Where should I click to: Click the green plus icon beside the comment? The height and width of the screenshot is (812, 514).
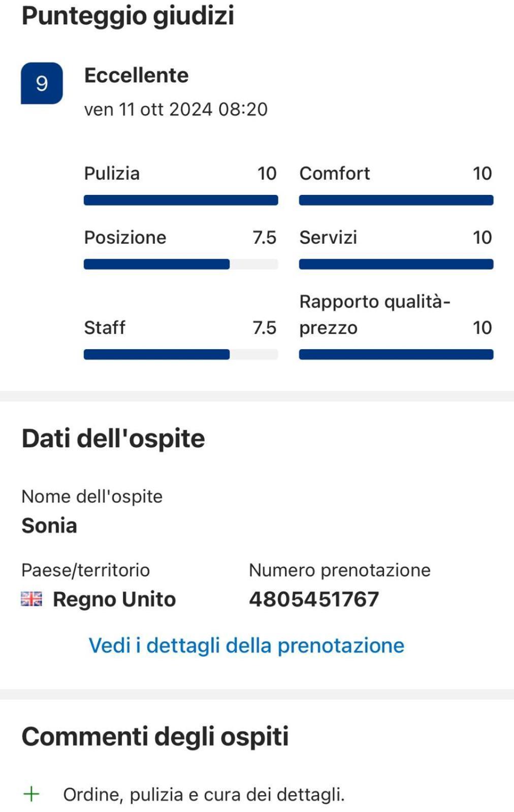click(31, 794)
